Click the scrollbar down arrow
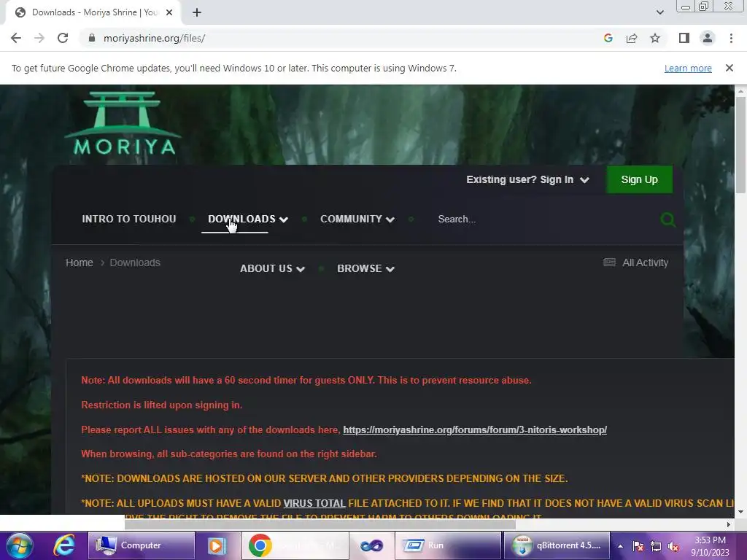 (x=740, y=513)
